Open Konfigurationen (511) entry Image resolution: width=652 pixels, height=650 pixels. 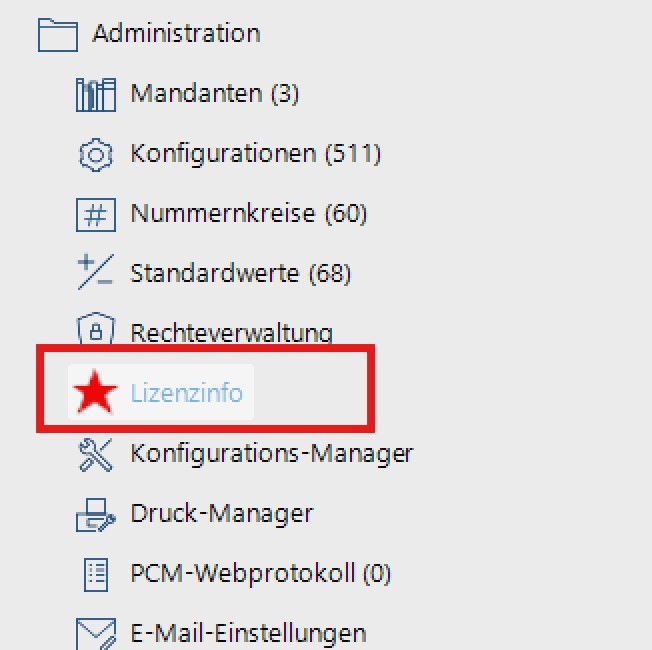255,155
